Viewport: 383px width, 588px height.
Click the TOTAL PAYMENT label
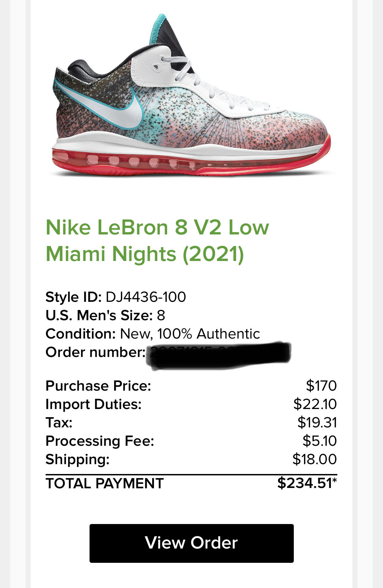coord(105,484)
